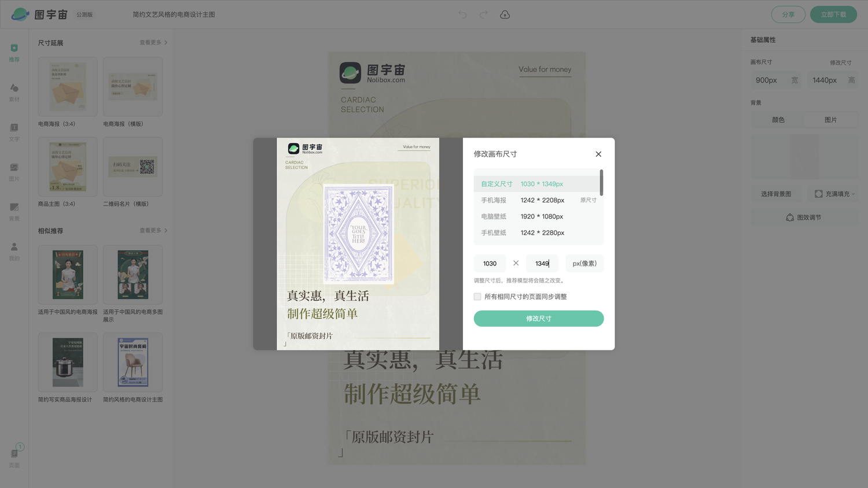
Task: Open the 推荐 sidebar panel
Action: (14, 53)
